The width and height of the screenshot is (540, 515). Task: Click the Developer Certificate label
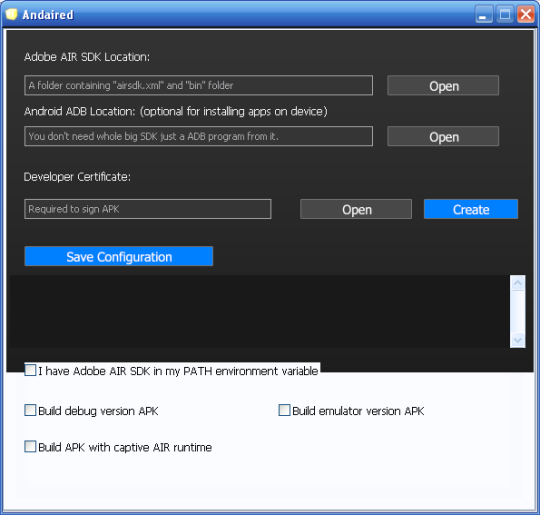77,177
